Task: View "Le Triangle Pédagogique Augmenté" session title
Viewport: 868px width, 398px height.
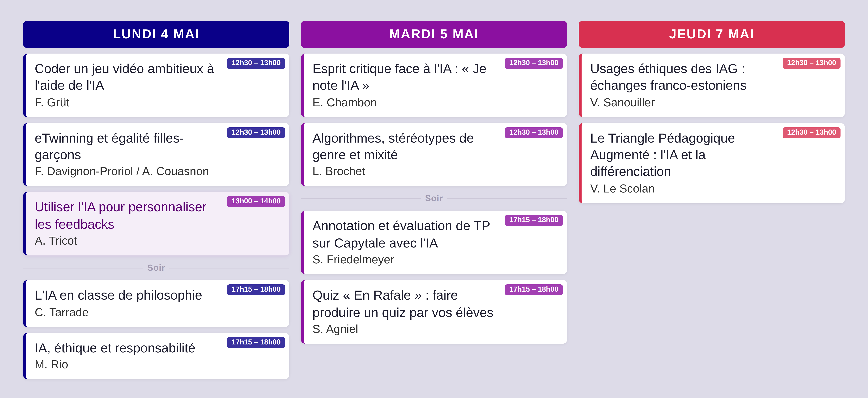Action: pyautogui.click(x=662, y=155)
